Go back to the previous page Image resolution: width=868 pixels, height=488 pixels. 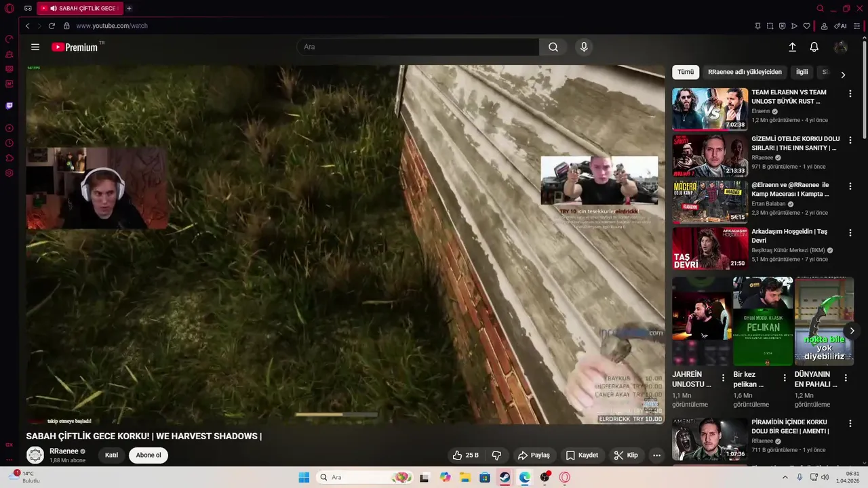(x=27, y=26)
